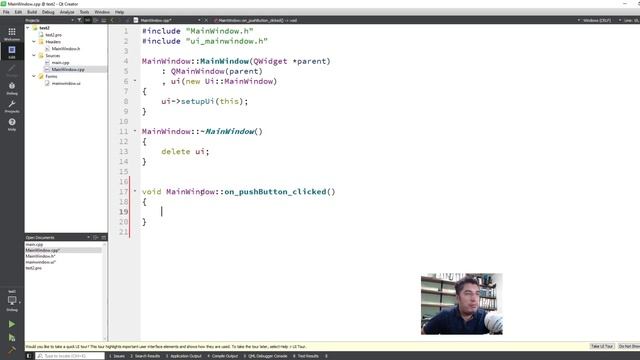
Task: Show the Application Output pane
Action: 184,356
